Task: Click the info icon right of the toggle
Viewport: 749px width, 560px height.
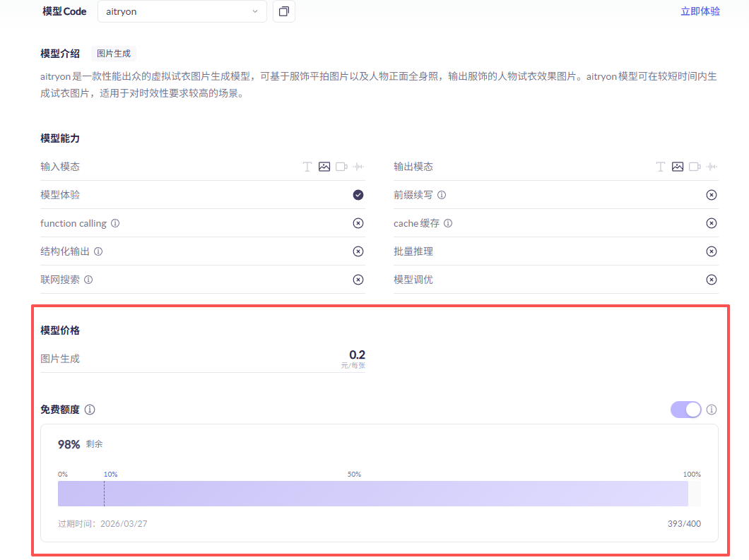Action: tap(712, 410)
